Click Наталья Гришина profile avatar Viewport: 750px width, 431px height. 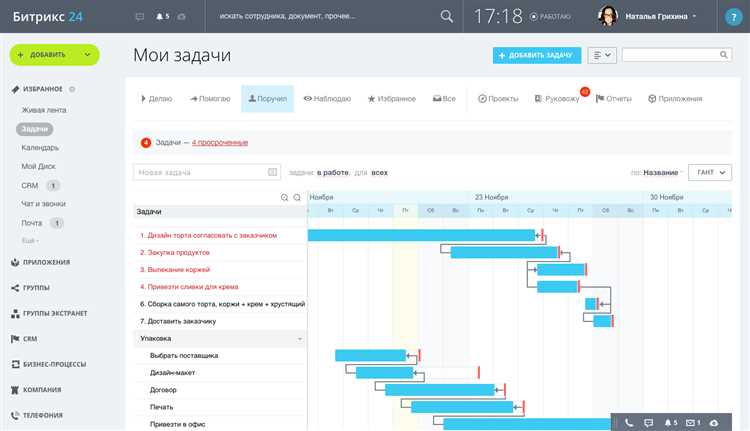[x=607, y=16]
